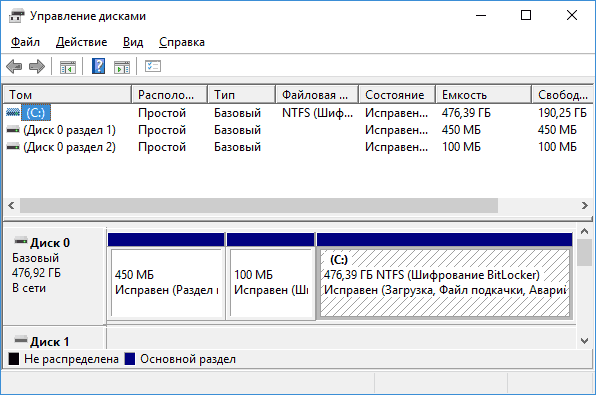Select the (Диск 0 раздел 2) volume row
The height and width of the screenshot is (395, 596).
pos(298,147)
